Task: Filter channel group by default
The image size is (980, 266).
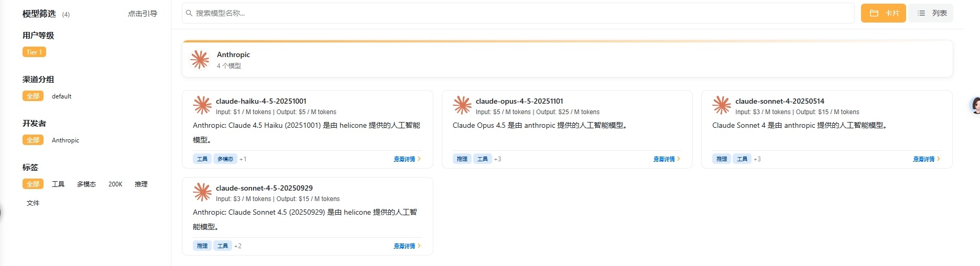Action: (x=61, y=96)
